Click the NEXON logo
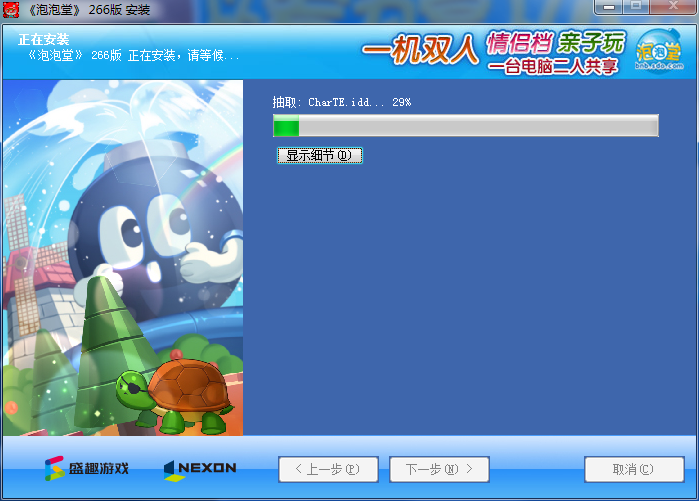 [x=200, y=469]
